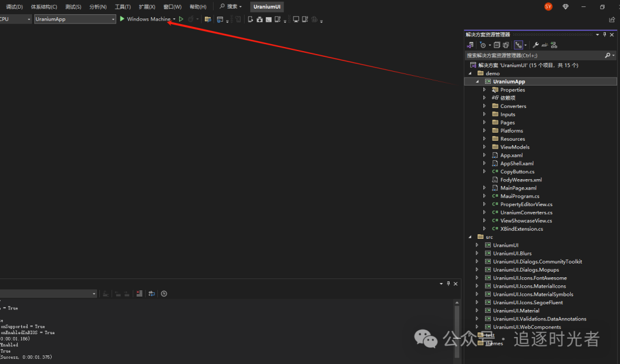Click the share icon at top right
Viewport: 620px width, 364px height.
pyautogui.click(x=612, y=20)
